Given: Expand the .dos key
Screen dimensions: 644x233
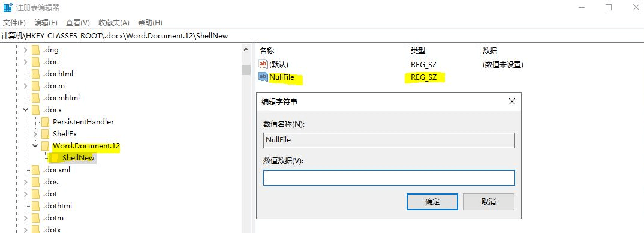Looking at the screenshot, I should coord(25,182).
